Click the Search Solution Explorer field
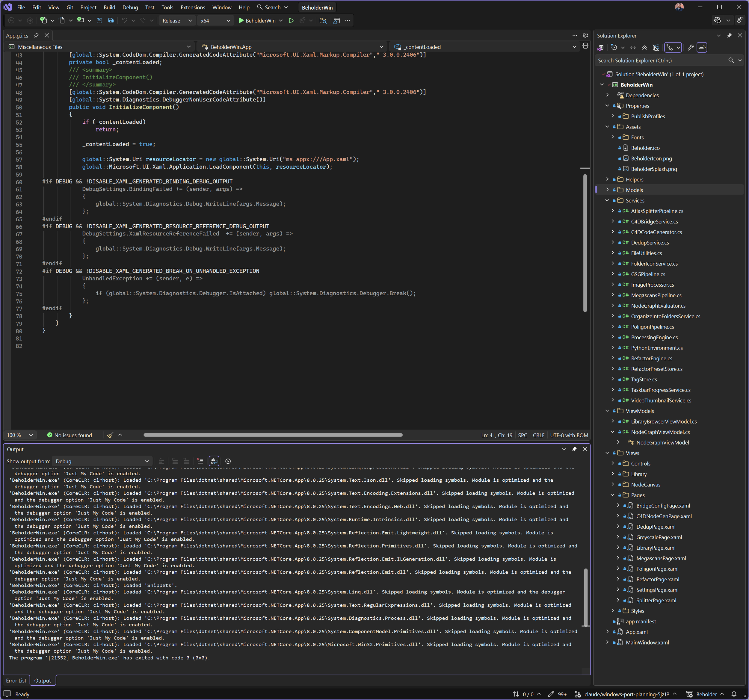 (x=661, y=60)
